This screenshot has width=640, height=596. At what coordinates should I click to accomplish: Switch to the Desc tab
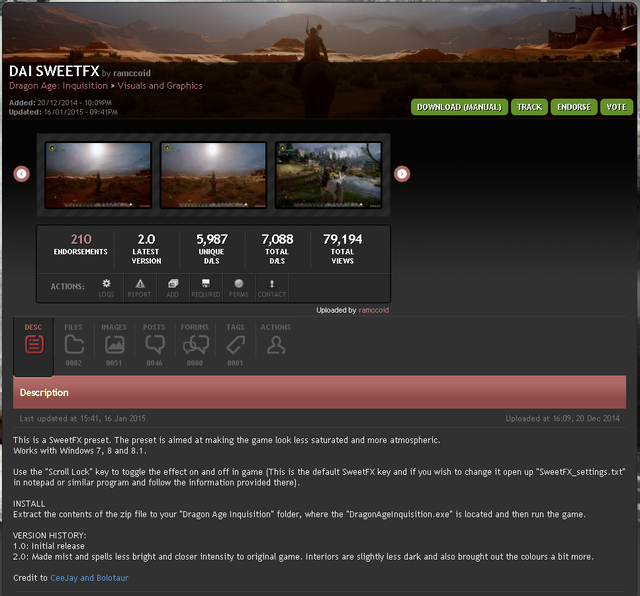[x=33, y=345]
